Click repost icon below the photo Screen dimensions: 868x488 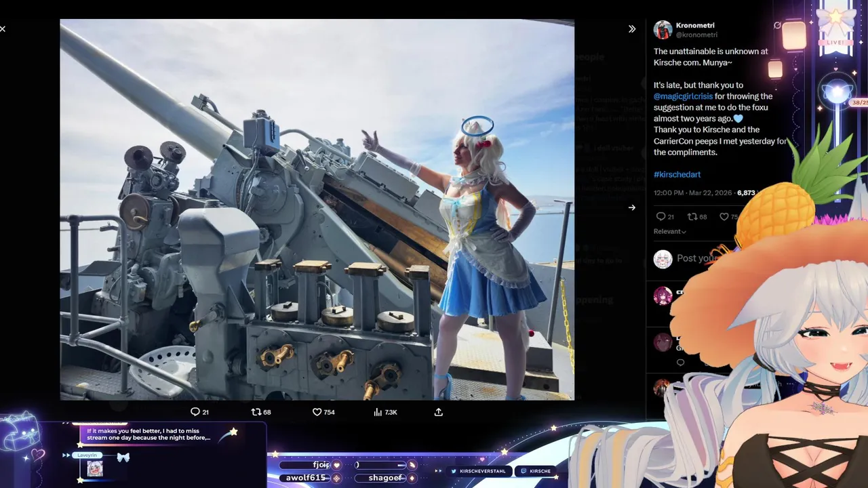256,411
